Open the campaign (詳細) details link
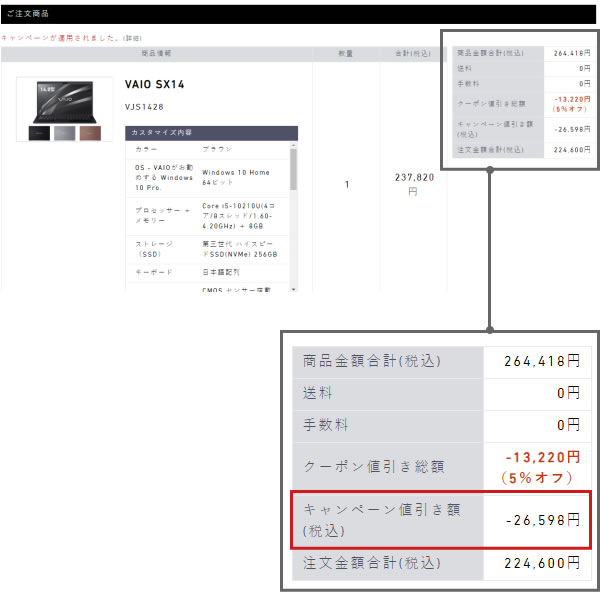This screenshot has height=600, width=600. pos(132,38)
